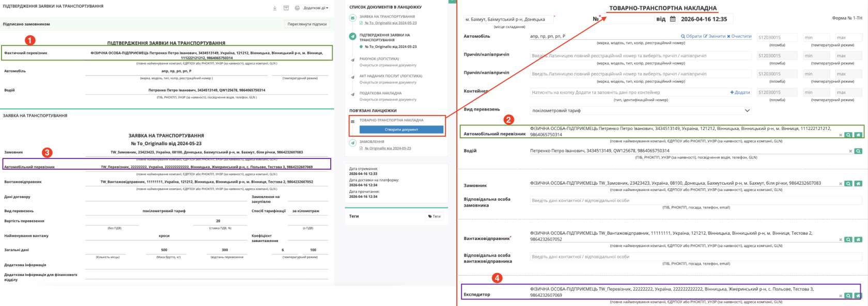Click the date field showing 2026-04-16 12:35
868x306 pixels.
pyautogui.click(x=704, y=19)
